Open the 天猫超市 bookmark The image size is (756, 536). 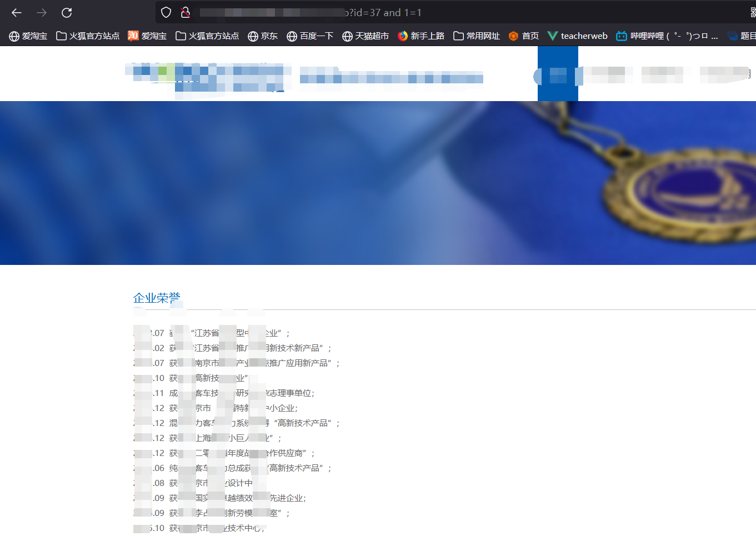[x=366, y=36]
